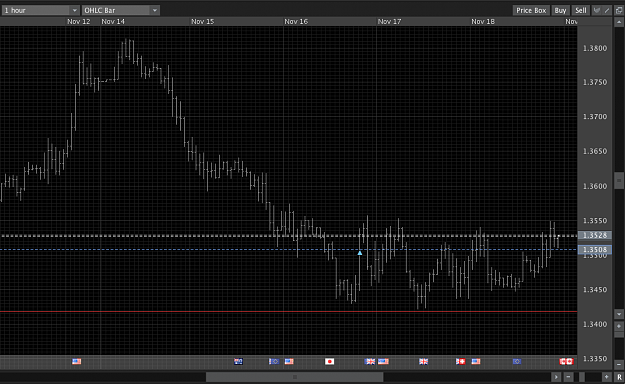The width and height of the screenshot is (625, 384).
Task: Click the Buy button
Action: click(560, 10)
